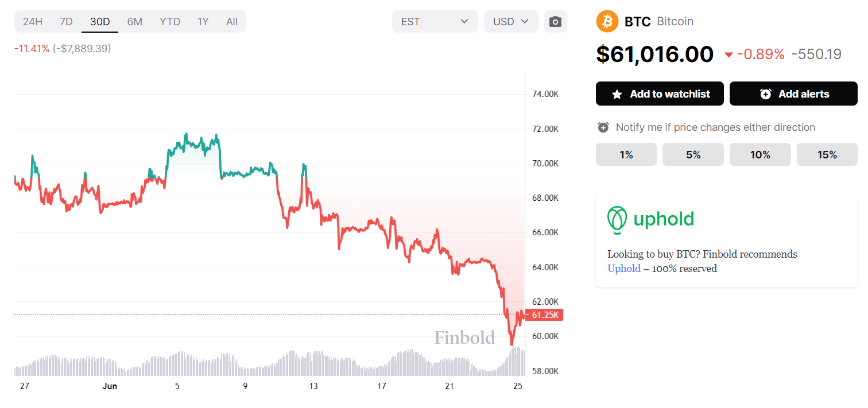Switch to the 7D timeframe tab

[65, 21]
